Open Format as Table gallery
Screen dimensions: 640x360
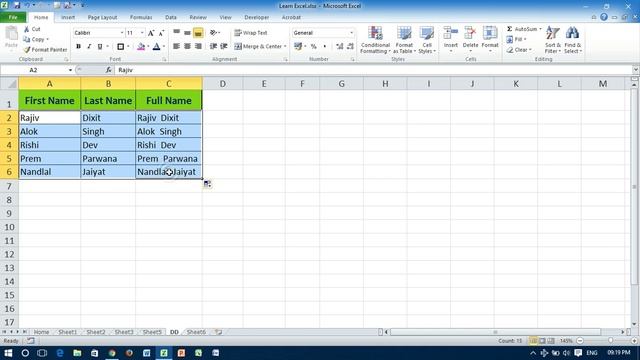pos(404,40)
